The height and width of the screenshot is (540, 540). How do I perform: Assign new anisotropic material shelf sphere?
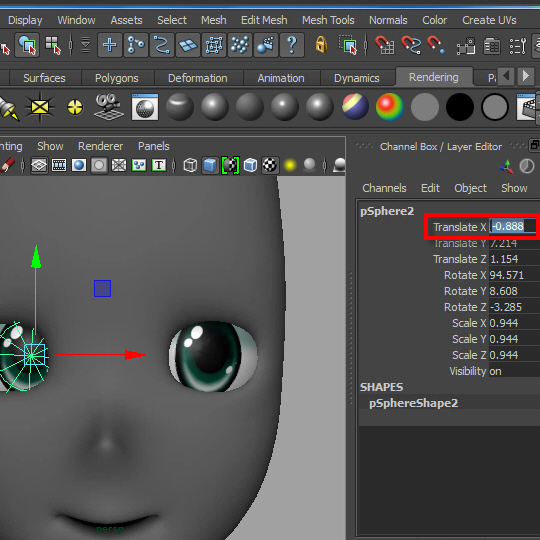(x=179, y=107)
